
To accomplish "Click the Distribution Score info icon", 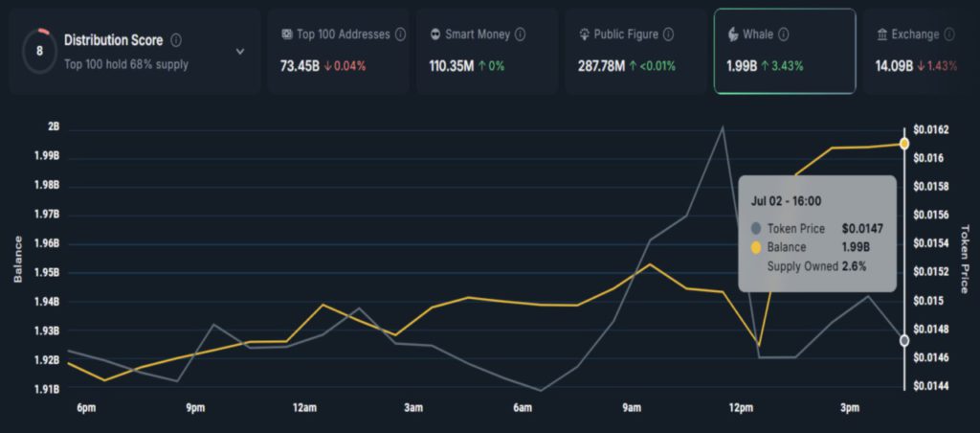I will tap(176, 40).
